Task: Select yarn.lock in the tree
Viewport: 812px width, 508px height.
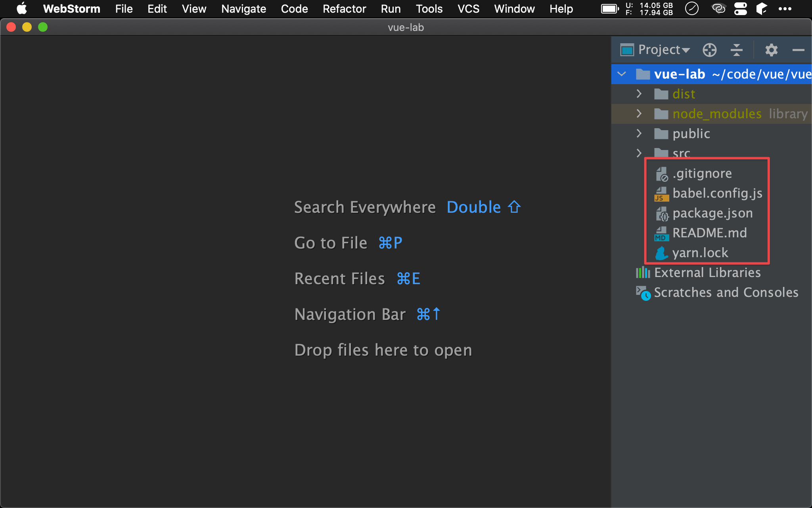Action: click(700, 253)
